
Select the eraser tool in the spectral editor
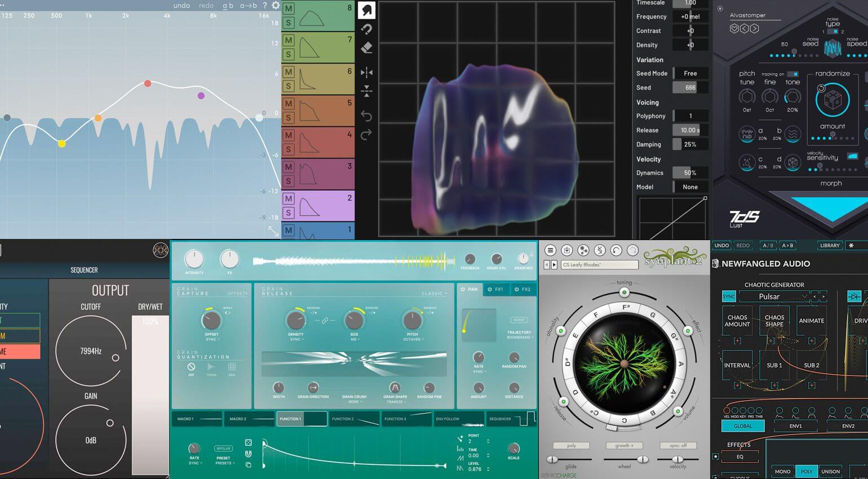click(366, 48)
